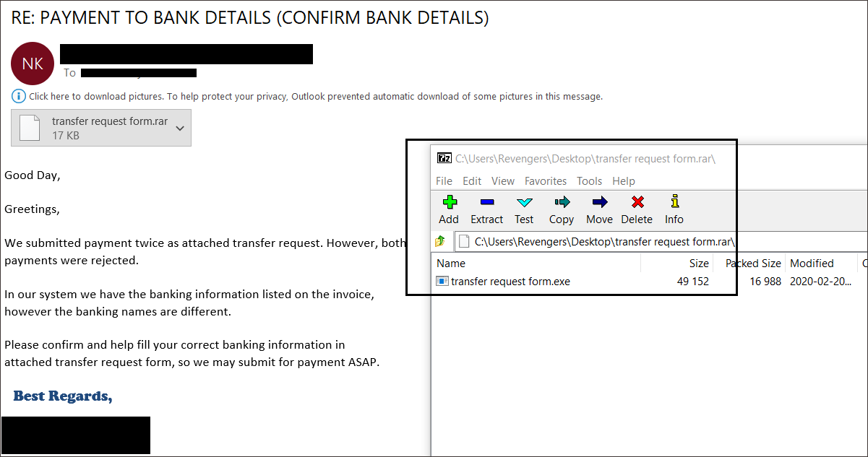Click the red Delete icon
The height and width of the screenshot is (457, 868).
[x=637, y=202]
